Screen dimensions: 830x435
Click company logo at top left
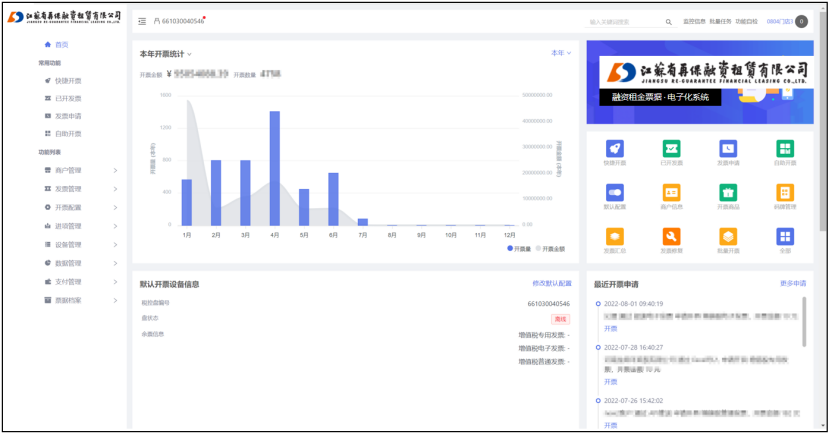click(64, 17)
